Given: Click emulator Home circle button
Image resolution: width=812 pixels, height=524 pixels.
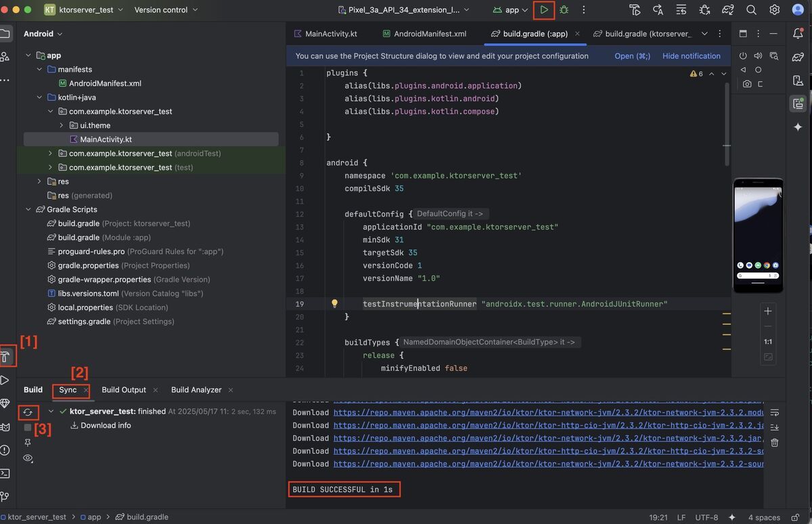Looking at the screenshot, I should click(758, 70).
